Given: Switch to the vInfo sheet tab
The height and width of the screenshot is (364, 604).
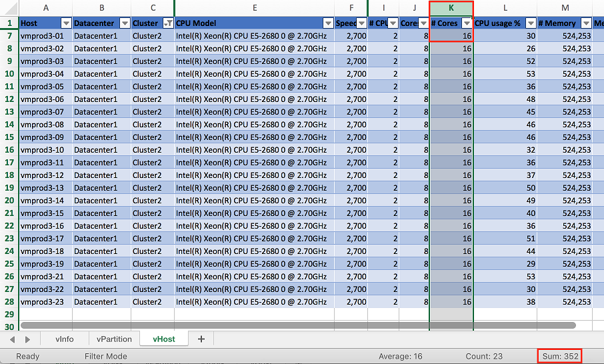Looking at the screenshot, I should click(x=64, y=339).
